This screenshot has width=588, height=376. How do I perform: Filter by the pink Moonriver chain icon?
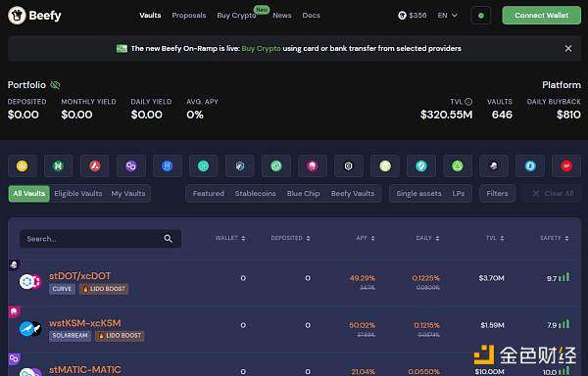313,165
